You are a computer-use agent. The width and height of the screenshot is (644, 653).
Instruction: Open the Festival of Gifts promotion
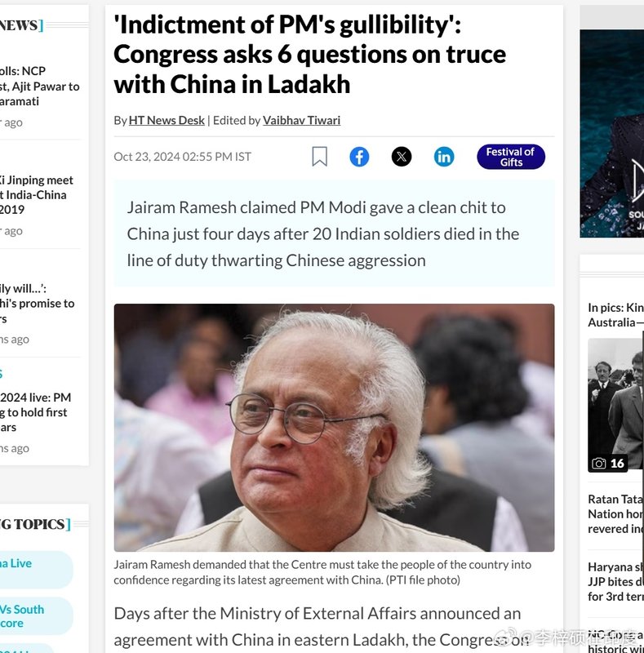tap(511, 157)
